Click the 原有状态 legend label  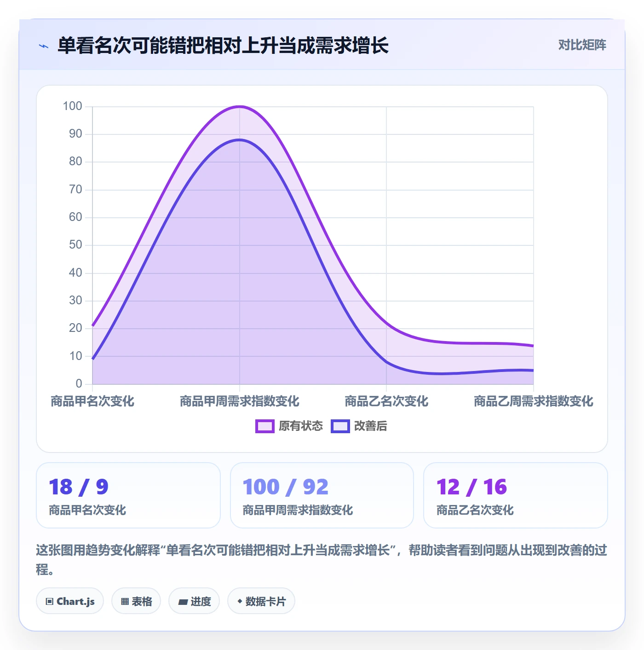pyautogui.click(x=301, y=426)
